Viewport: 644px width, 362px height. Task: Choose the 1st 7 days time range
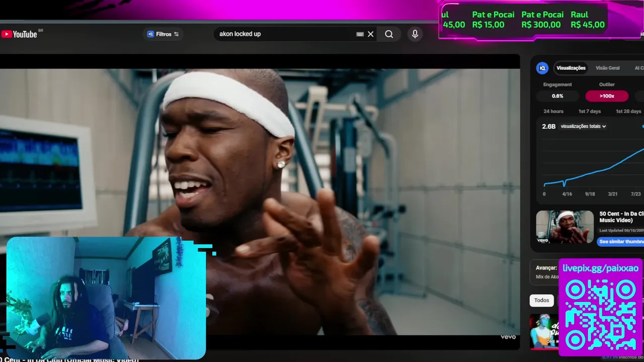pyautogui.click(x=590, y=111)
